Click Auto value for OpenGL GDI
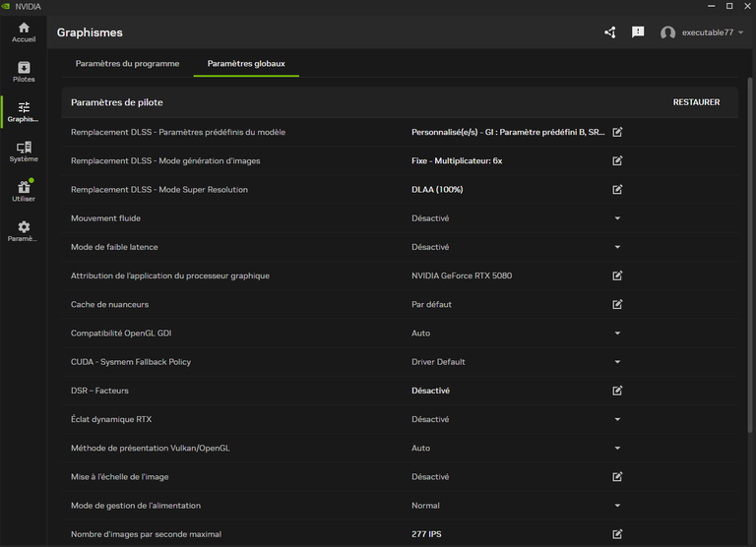This screenshot has width=756, height=547. [420, 333]
